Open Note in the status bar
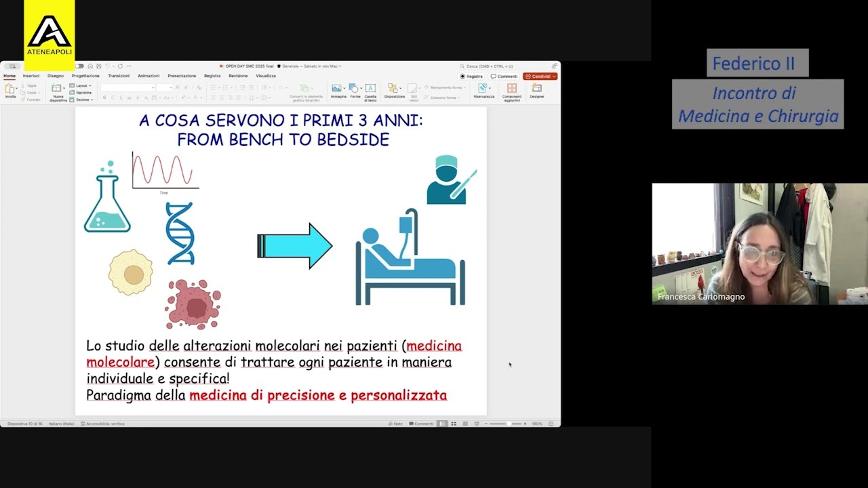Screen dimensions: 868x488 (x=395, y=424)
